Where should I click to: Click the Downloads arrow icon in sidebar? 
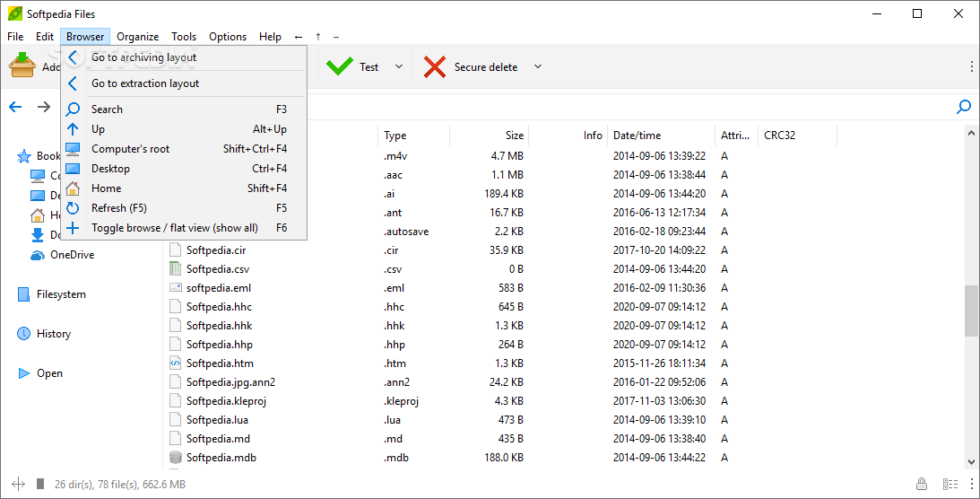point(39,235)
